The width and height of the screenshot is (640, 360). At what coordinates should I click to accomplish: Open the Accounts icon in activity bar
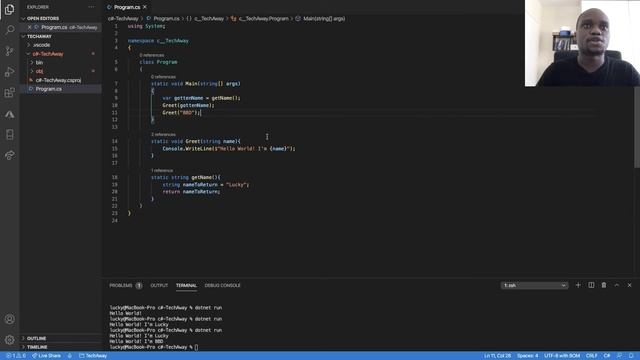point(9,319)
